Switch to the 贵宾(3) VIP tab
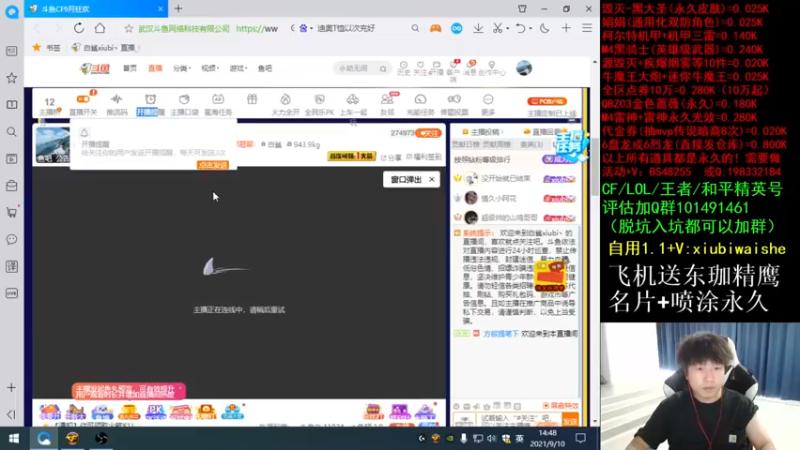The height and width of the screenshot is (450, 800). pyautogui.click(x=531, y=145)
